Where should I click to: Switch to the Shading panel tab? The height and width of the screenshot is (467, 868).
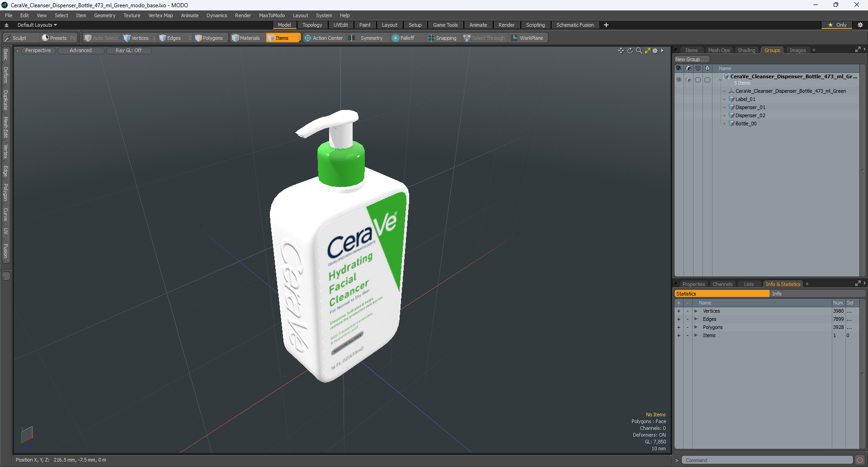746,50
